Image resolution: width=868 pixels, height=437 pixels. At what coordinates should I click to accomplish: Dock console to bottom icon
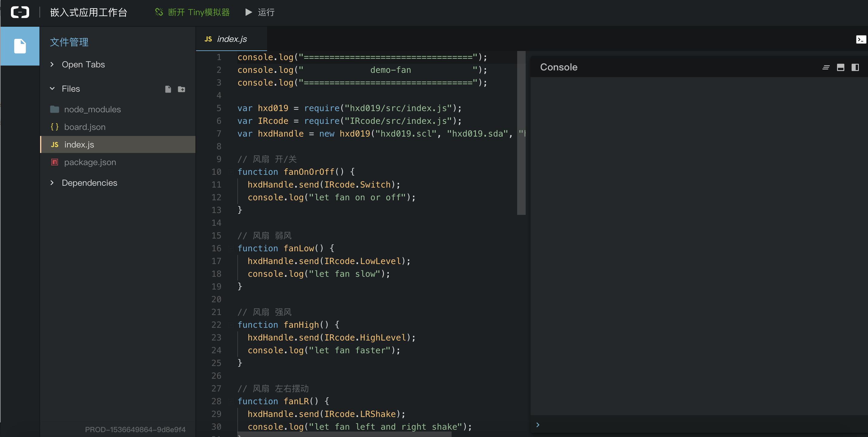tap(840, 67)
